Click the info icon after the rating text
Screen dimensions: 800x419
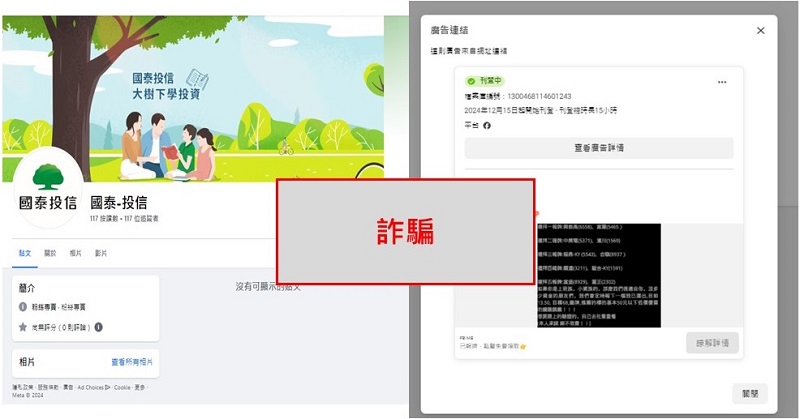point(98,327)
